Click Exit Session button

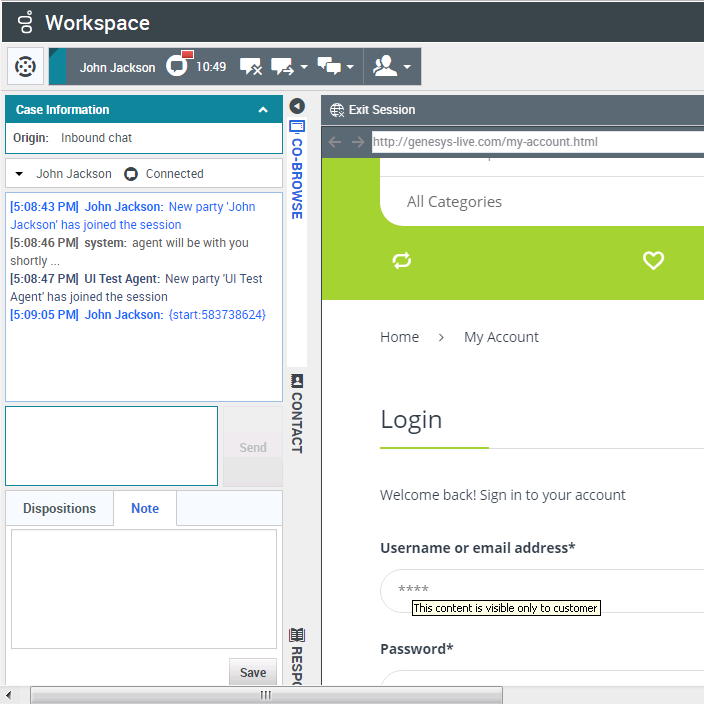pyautogui.click(x=372, y=110)
